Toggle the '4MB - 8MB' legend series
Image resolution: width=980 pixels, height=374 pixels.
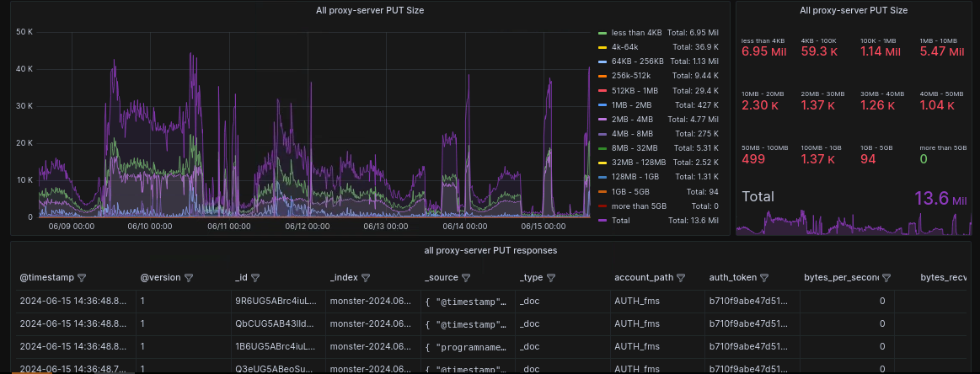(633, 134)
